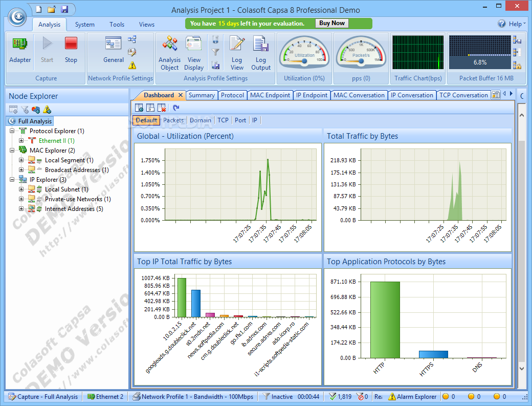532x406 pixels.
Task: Open Log Output settings
Action: 261,53
